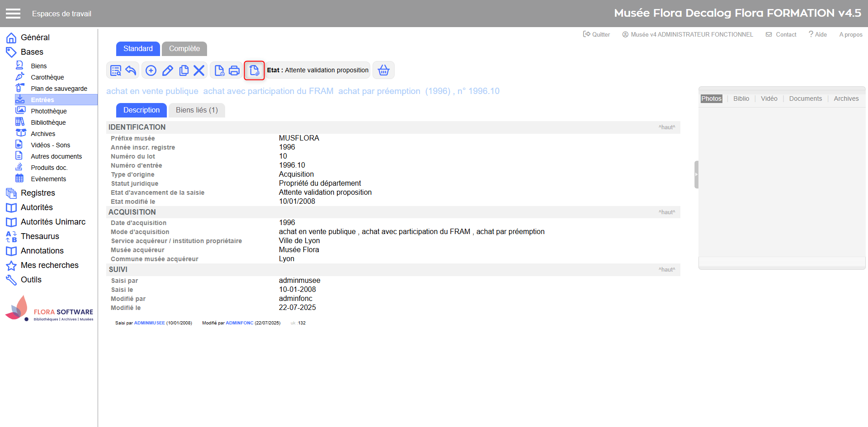868x427 pixels.
Task: Click the pencil edit icon
Action: (168, 70)
